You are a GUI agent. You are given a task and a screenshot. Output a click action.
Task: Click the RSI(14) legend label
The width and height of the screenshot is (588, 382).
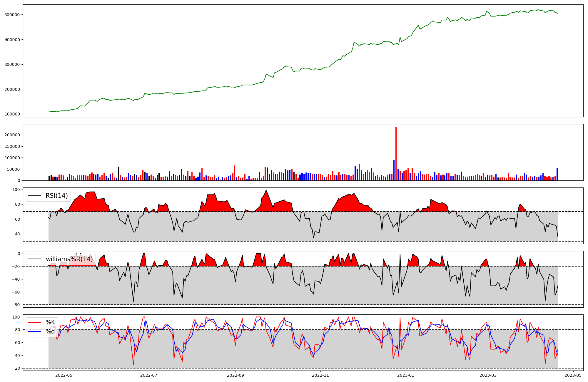pos(56,196)
